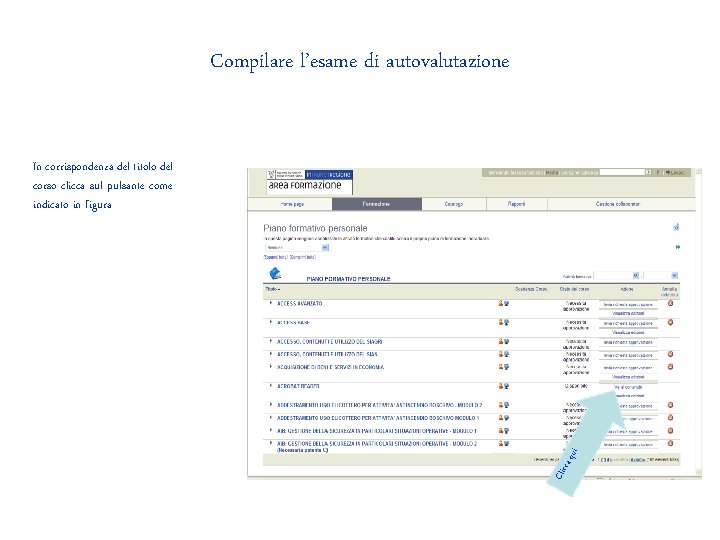
Task: Click the person icon in ADDESTRAMENTO MODULO 2 row
Action: (501, 405)
